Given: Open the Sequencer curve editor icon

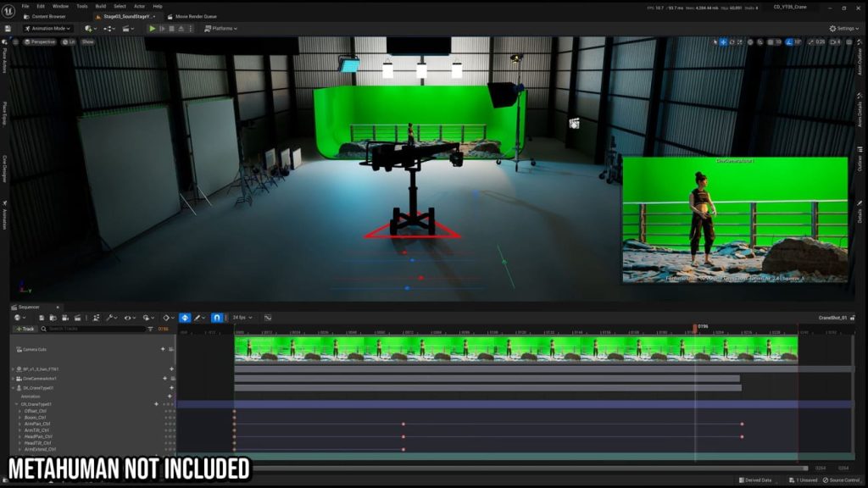Looking at the screenshot, I should (267, 318).
